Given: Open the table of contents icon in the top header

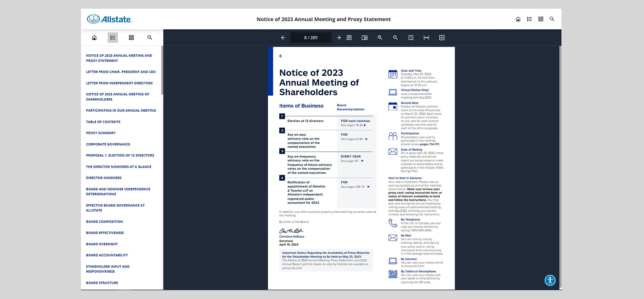Looking at the screenshot, I should click(529, 19).
